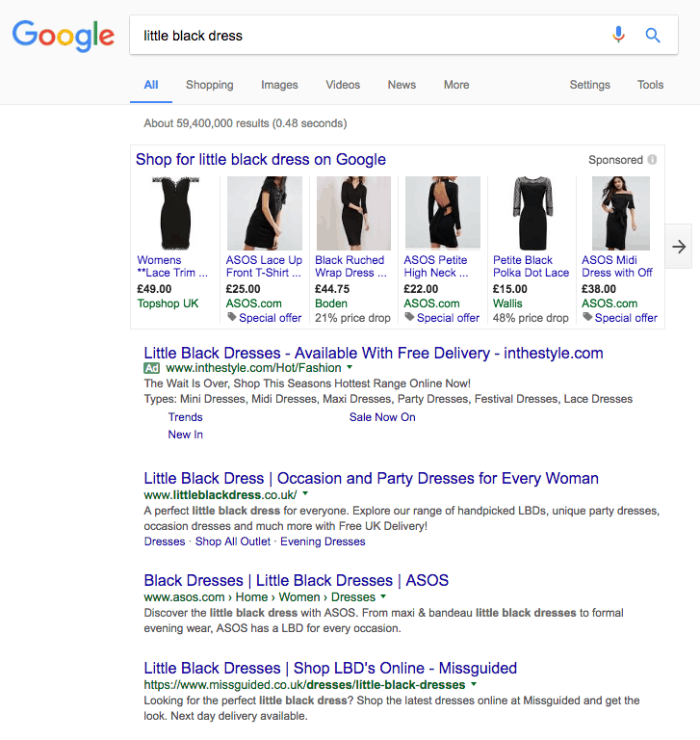Click the www.inthestyle.com/Hot/Fashion URL
This screenshot has height=740, width=700.
(253, 368)
